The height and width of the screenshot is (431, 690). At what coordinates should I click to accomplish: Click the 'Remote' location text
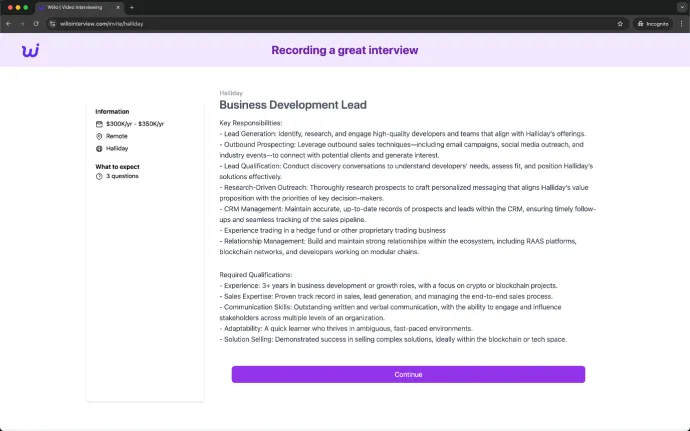tap(117, 136)
